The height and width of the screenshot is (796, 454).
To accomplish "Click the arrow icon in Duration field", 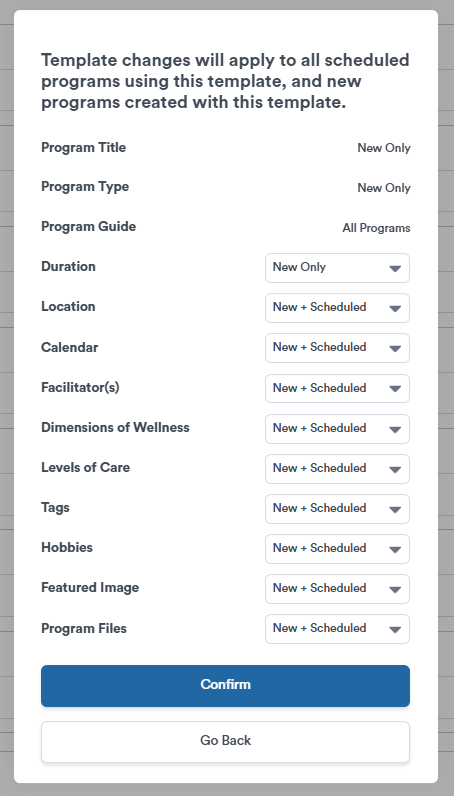I will [x=395, y=269].
